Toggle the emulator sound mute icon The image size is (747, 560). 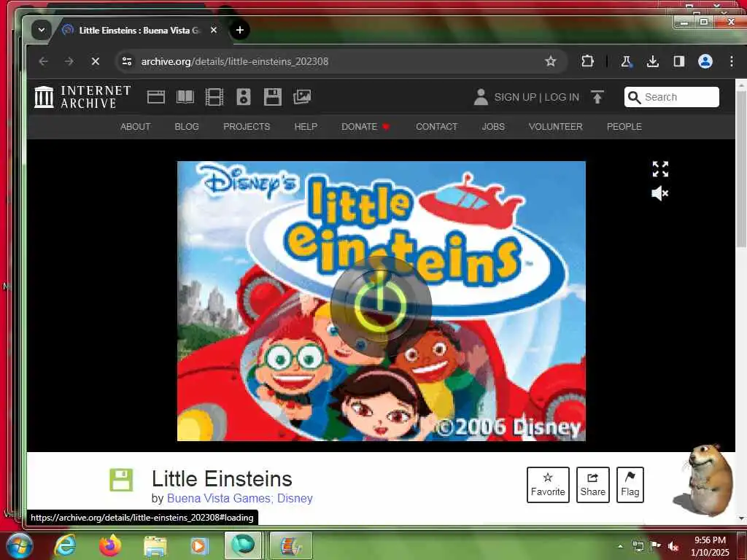(x=660, y=193)
